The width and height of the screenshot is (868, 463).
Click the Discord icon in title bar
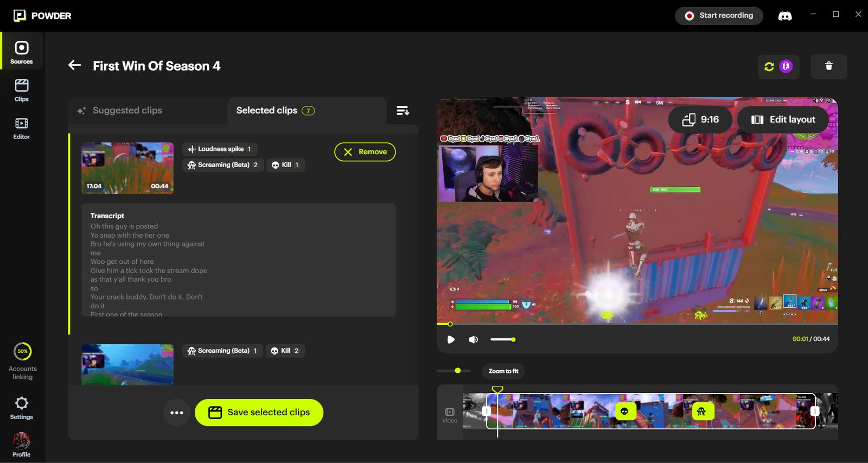784,16
